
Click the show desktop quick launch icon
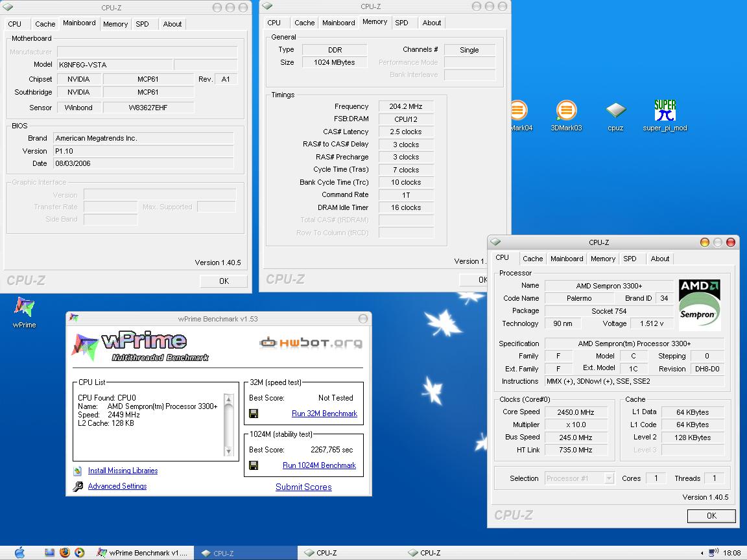(49, 552)
